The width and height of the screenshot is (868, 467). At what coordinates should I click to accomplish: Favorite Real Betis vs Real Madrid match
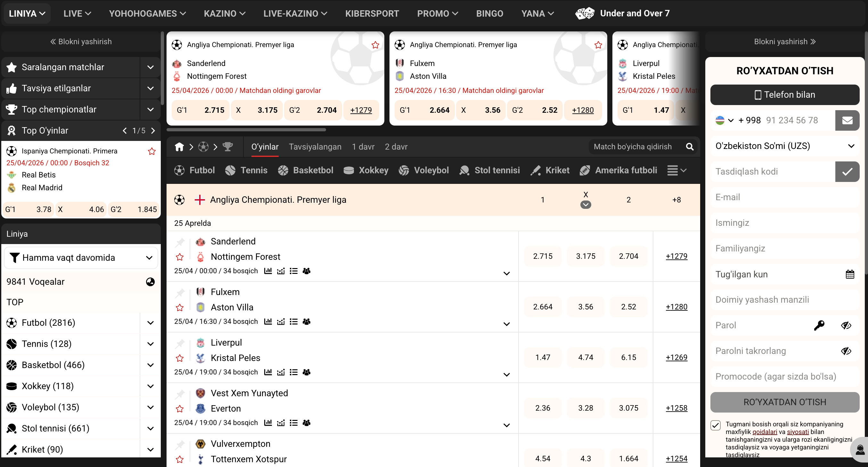(152, 151)
